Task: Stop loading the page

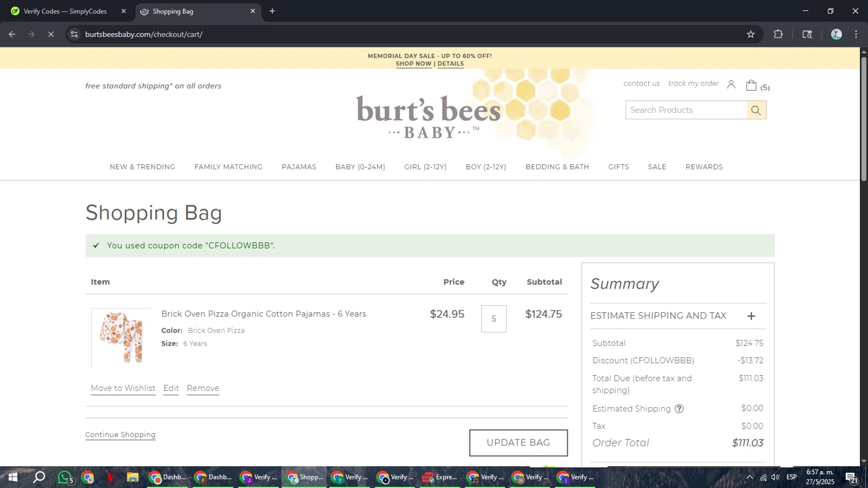Action: click(x=51, y=35)
